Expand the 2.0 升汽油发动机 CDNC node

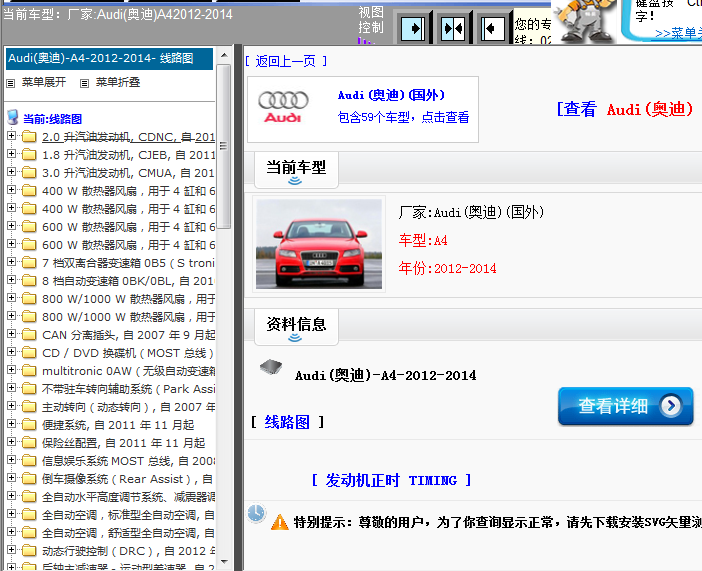click(11, 135)
